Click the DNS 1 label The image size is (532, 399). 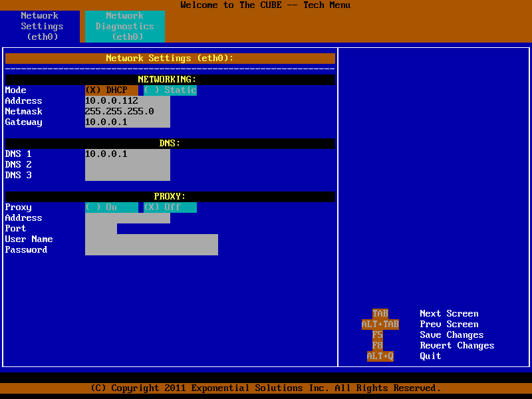tap(19, 154)
